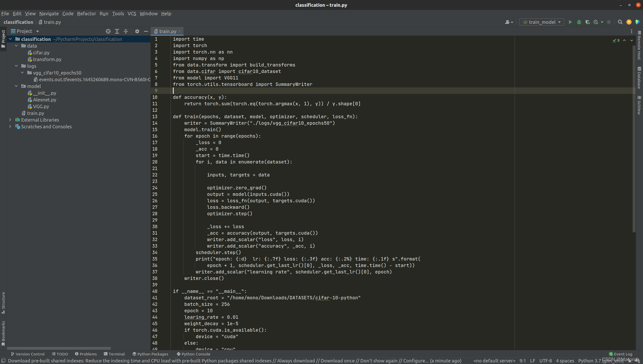Viewport: 643px width, 364px height.
Task: Open Project panel gear options
Action: click(x=137, y=31)
